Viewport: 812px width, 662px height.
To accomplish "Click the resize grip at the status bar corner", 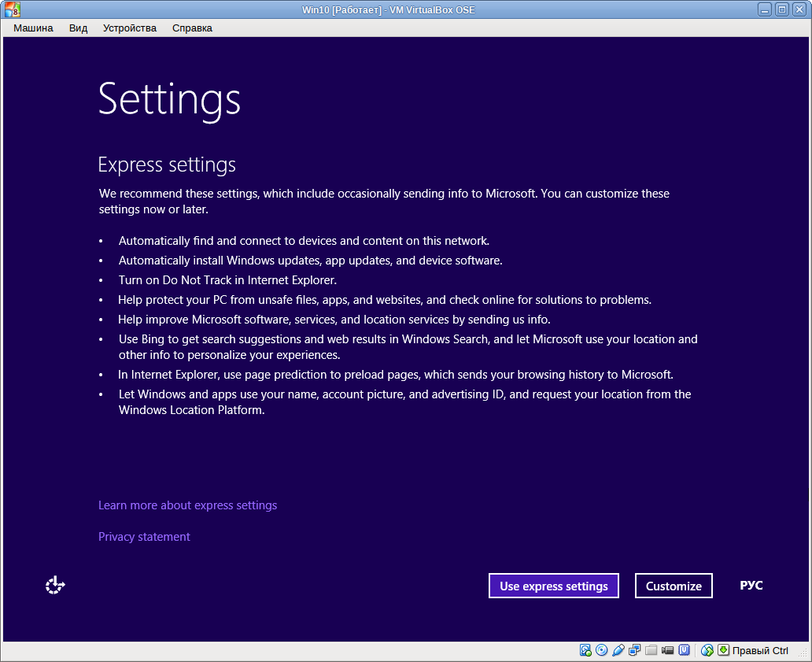I will (x=802, y=653).
